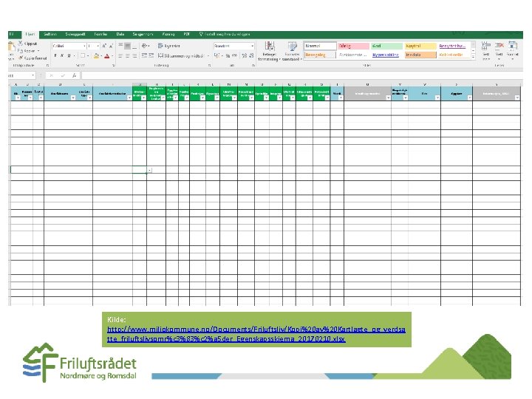Click the Underline formatting icon
Viewport: 532px width, 399px height.
69,55
